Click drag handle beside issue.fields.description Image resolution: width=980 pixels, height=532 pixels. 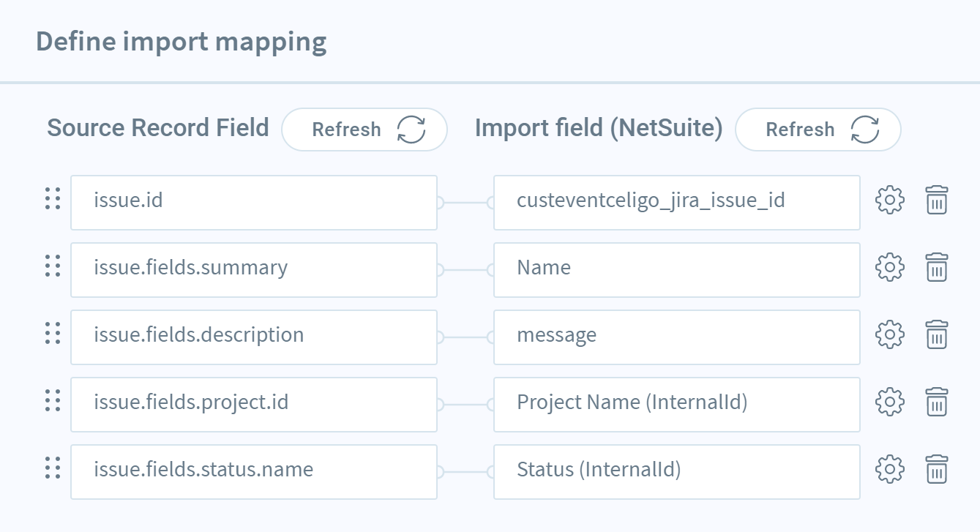pyautogui.click(x=52, y=333)
